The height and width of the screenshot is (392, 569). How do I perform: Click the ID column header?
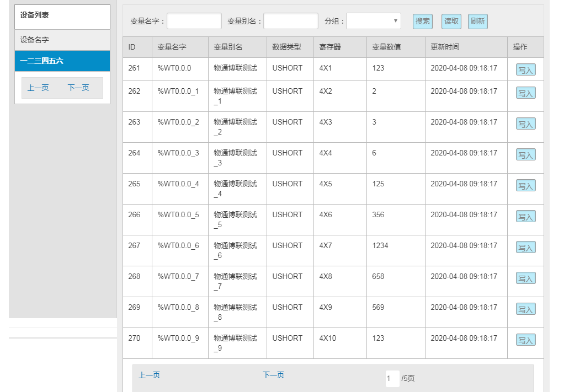[137, 47]
